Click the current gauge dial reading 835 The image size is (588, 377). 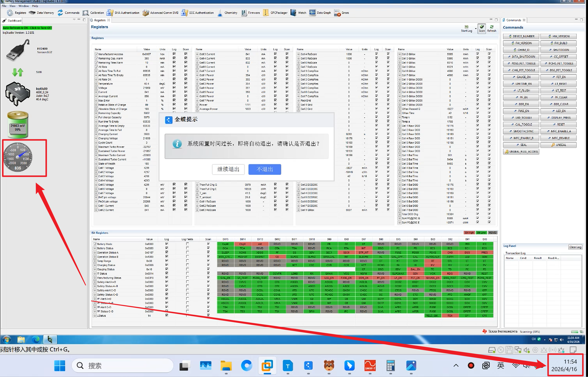click(18, 157)
